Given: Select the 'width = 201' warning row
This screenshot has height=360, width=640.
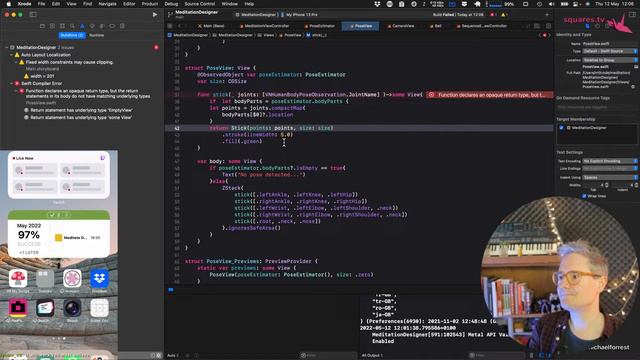Looking at the screenshot, I should coord(39,76).
